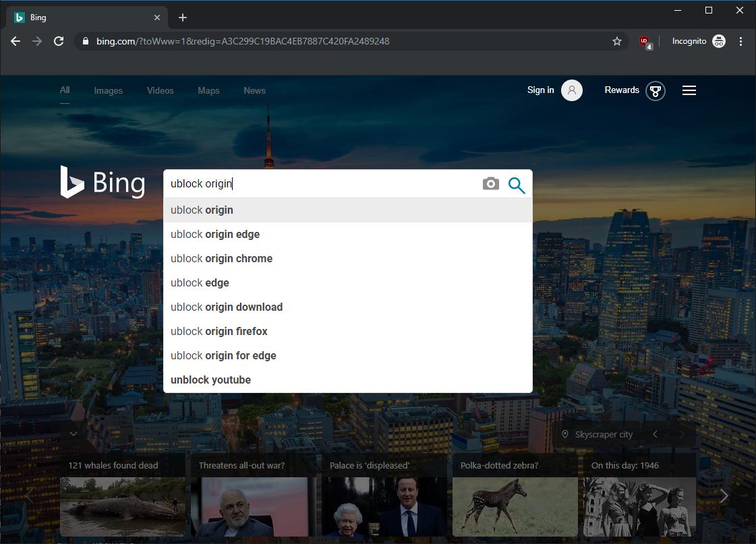Close the Bing tab
Viewport: 756px width, 544px height.
156,18
